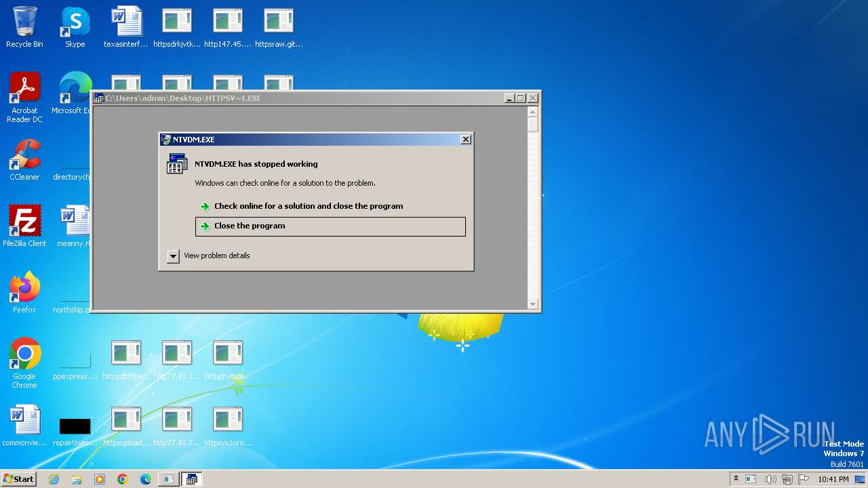Image resolution: width=868 pixels, height=488 pixels.
Task: Open the FileZilla Client shortcut
Action: (24, 226)
